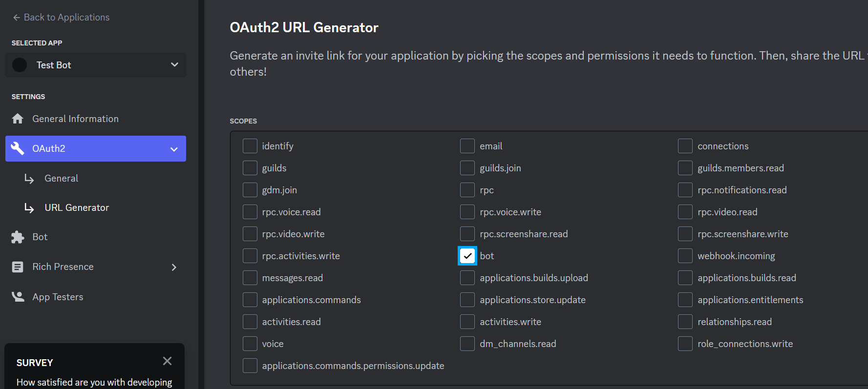The width and height of the screenshot is (868, 389).
Task: Switch to the General page under OAuth2
Action: point(61,178)
